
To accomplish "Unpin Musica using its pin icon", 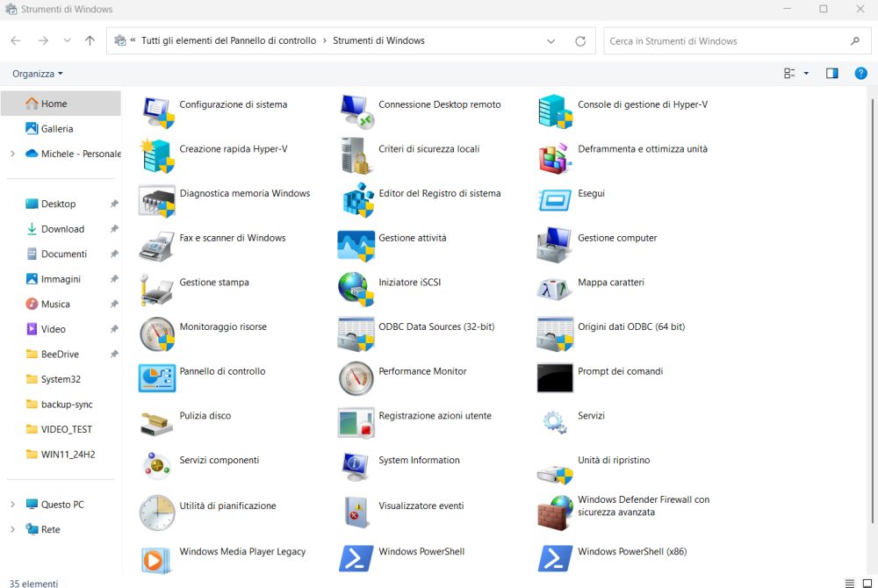I will [114, 304].
